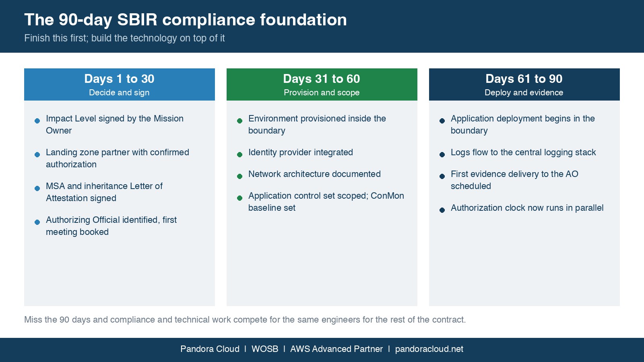Click 'Pandora Cloud' in the footer
Image resolution: width=644 pixels, height=362 pixels.
point(210,349)
